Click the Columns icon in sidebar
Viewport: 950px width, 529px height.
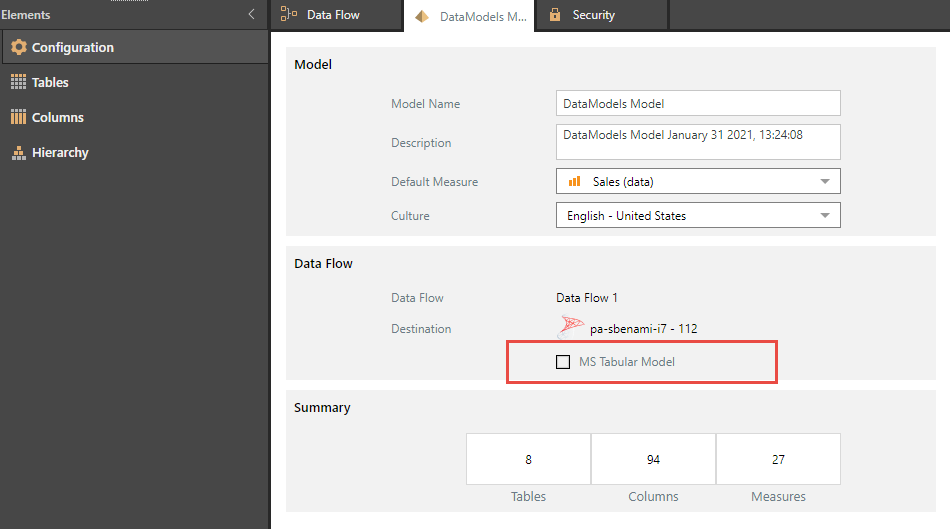(x=18, y=117)
